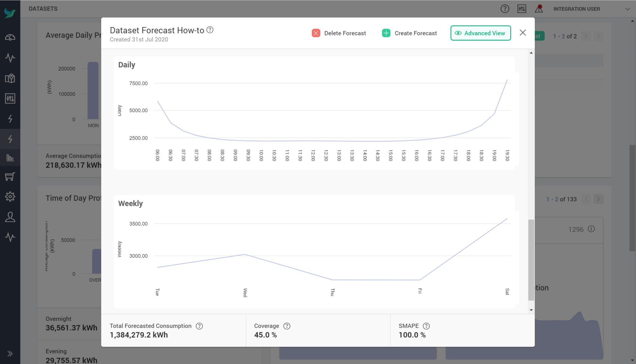The image size is (636, 364).
Task: Expand the Coverage info tooltip
Action: point(287,325)
